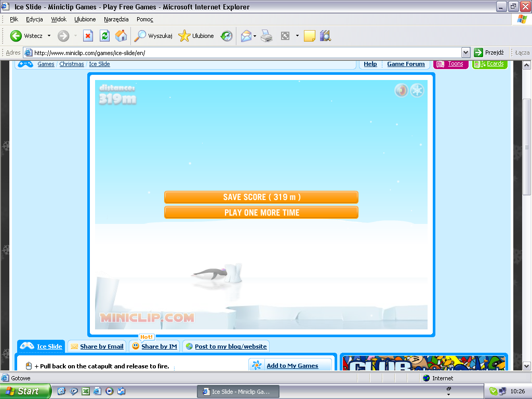Click Add to My Games link

pyautogui.click(x=292, y=365)
